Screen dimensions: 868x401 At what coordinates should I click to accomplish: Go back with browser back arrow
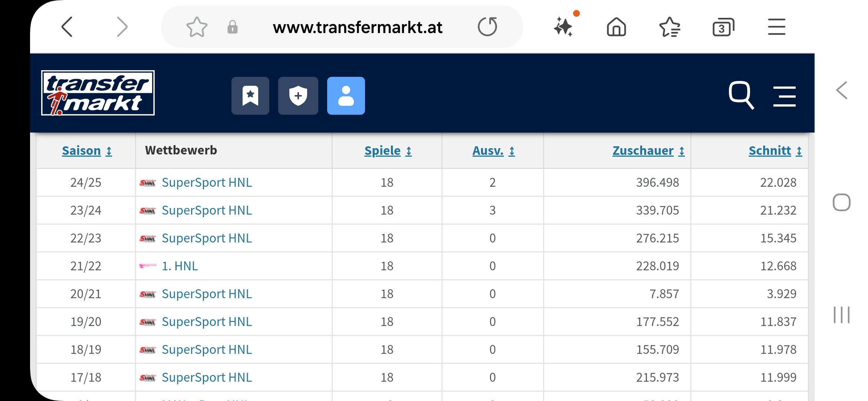pyautogui.click(x=67, y=27)
